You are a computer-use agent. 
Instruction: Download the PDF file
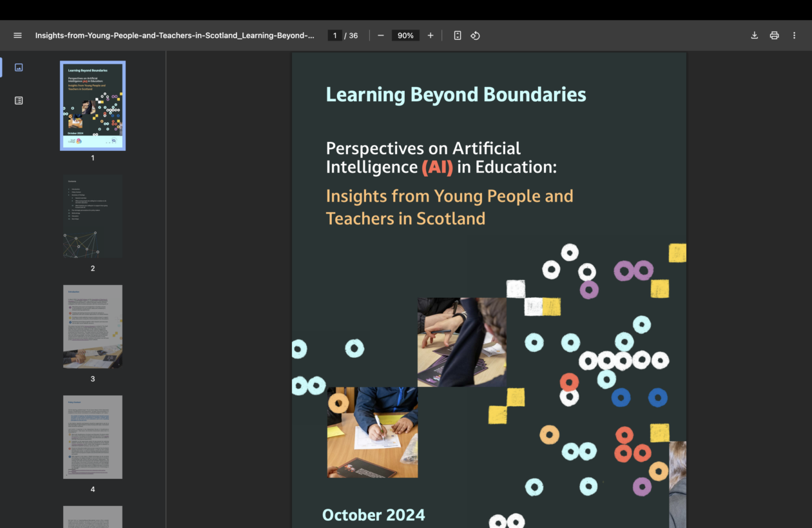click(755, 35)
